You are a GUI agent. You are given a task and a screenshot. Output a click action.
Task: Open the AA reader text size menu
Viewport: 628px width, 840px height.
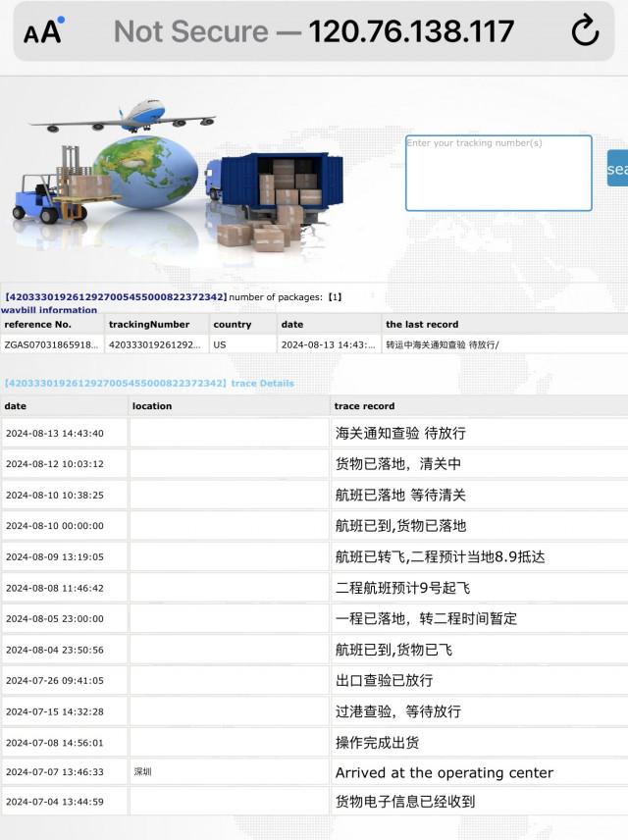pos(43,32)
